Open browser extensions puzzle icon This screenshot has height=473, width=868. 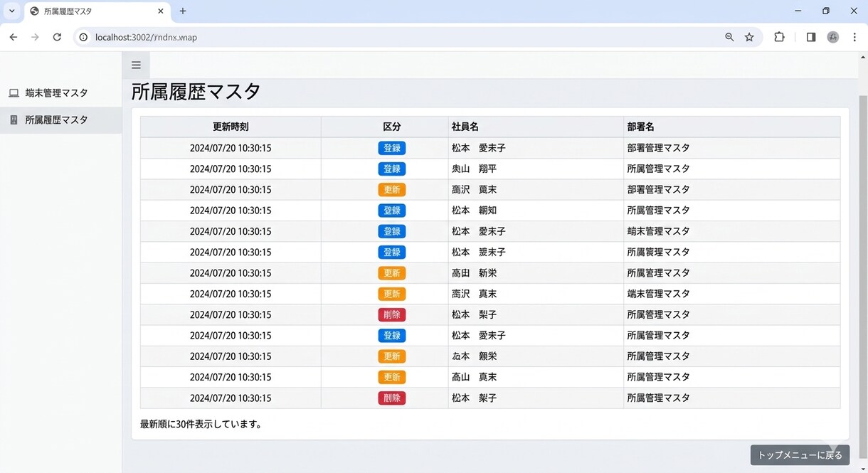point(779,37)
